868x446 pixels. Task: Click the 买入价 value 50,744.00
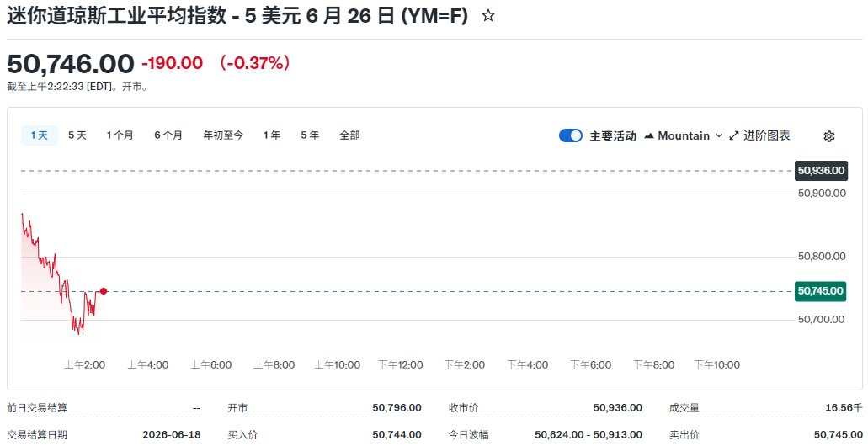(397, 435)
